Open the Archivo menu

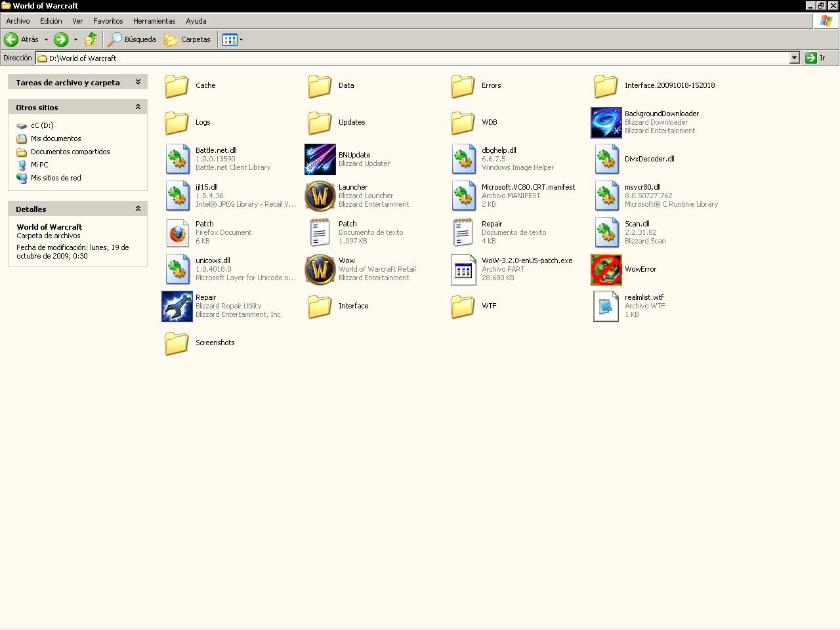click(x=18, y=21)
